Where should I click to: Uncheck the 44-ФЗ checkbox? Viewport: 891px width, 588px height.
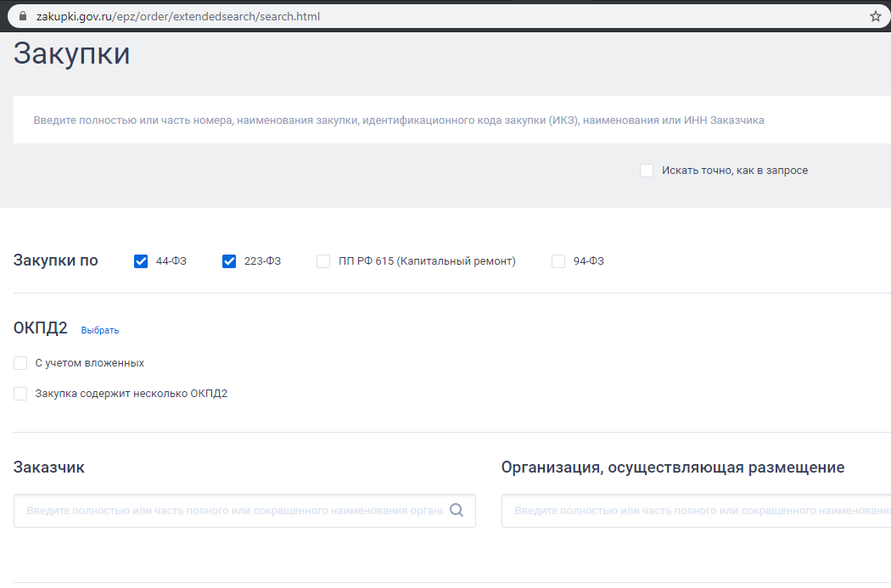pyautogui.click(x=141, y=260)
